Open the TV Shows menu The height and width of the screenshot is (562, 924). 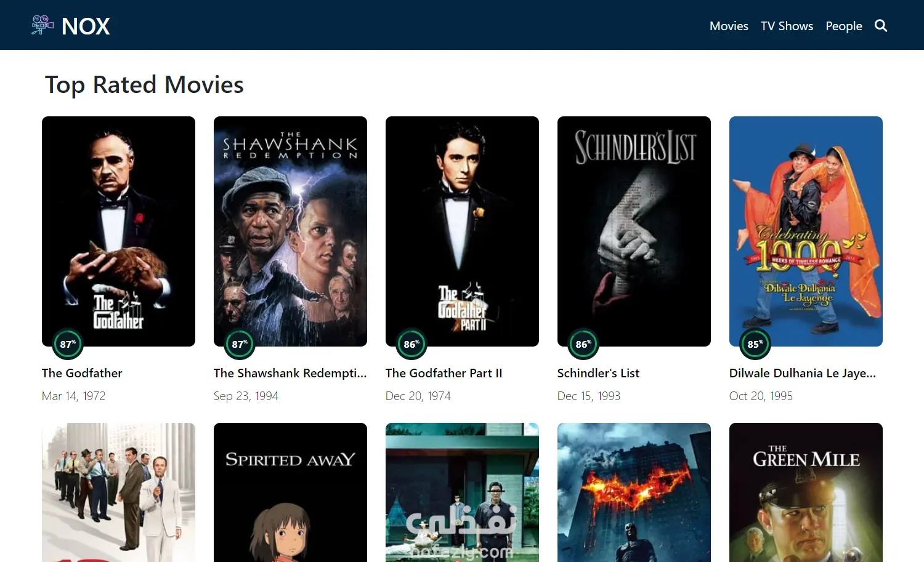pyautogui.click(x=787, y=26)
